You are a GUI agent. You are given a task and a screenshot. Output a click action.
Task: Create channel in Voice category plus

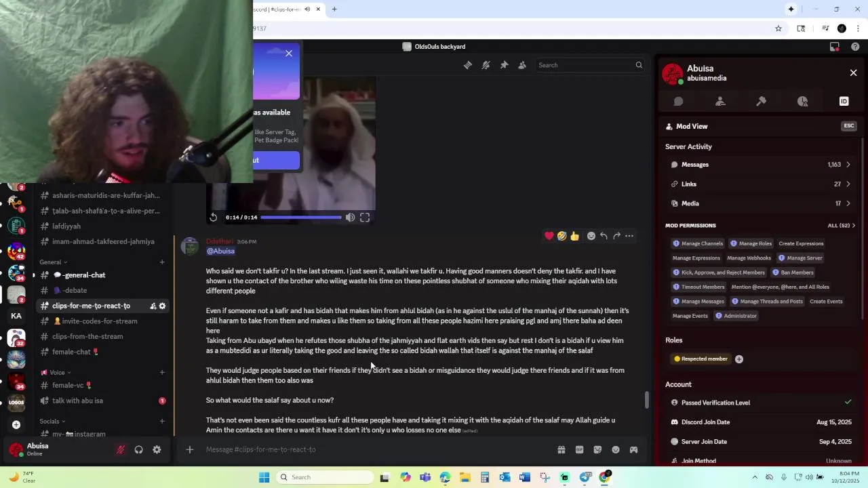[162, 373]
